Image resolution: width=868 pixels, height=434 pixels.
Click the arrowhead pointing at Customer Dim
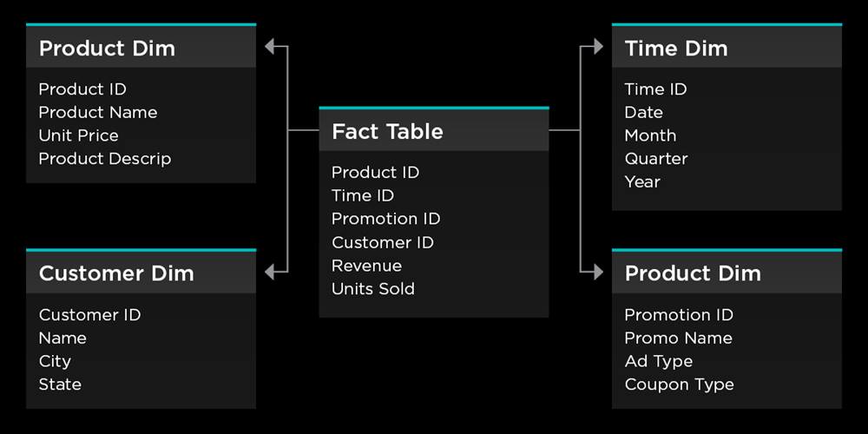(x=273, y=272)
